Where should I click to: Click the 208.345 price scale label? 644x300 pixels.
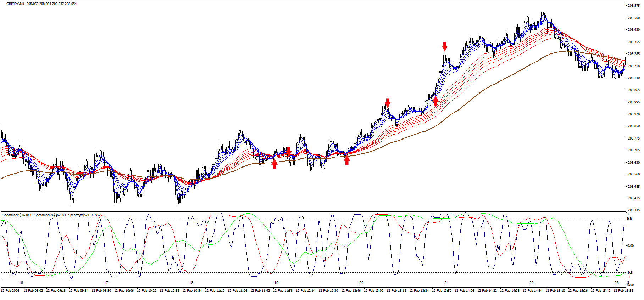click(x=633, y=210)
